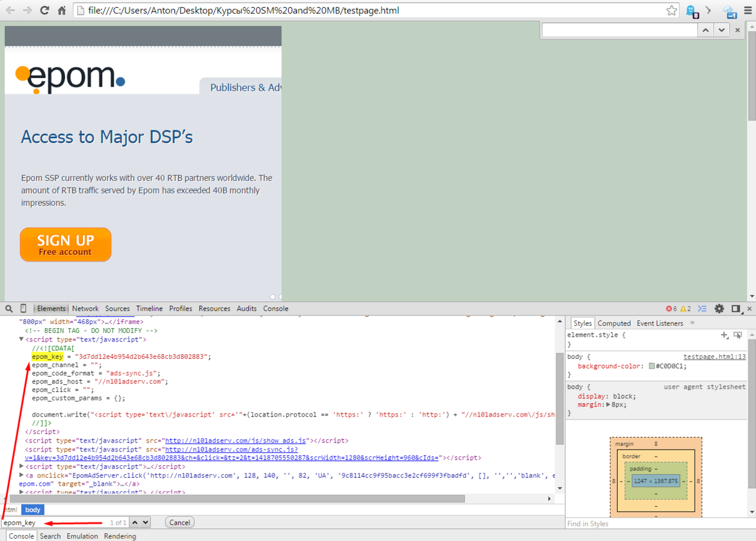Viewport: 756px width, 541px height.
Task: Collapse the script type="text/javascript" node with CDATA
Action: [22, 340]
